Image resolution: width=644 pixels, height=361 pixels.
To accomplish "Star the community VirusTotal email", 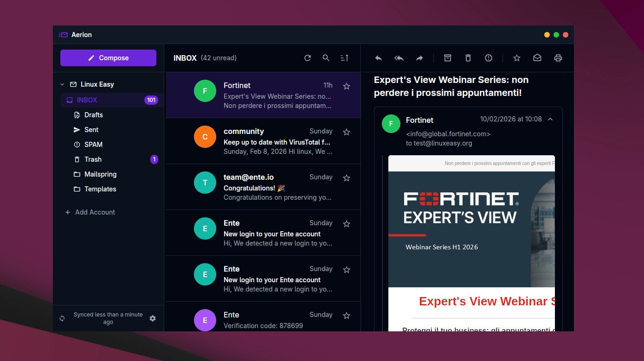I will pyautogui.click(x=346, y=132).
